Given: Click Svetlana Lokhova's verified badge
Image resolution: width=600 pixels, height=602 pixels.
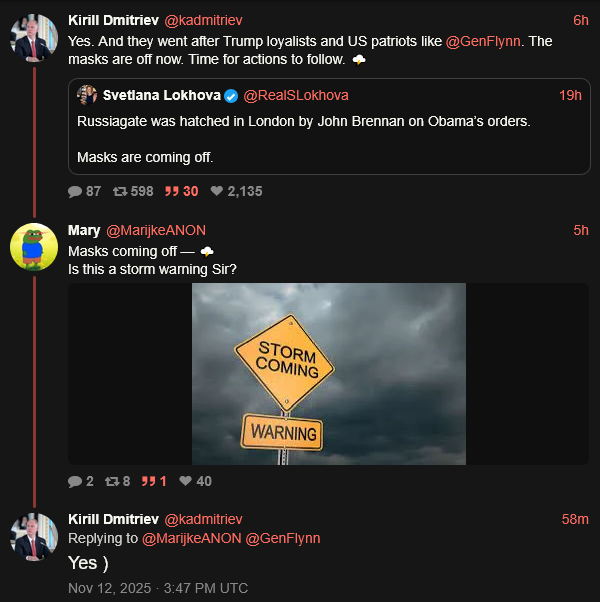Looking at the screenshot, I should 231,96.
